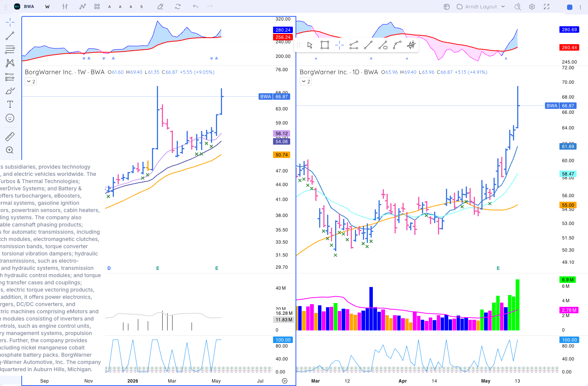Open the emoji and icons tool
The image size is (588, 386).
pyautogui.click(x=10, y=118)
